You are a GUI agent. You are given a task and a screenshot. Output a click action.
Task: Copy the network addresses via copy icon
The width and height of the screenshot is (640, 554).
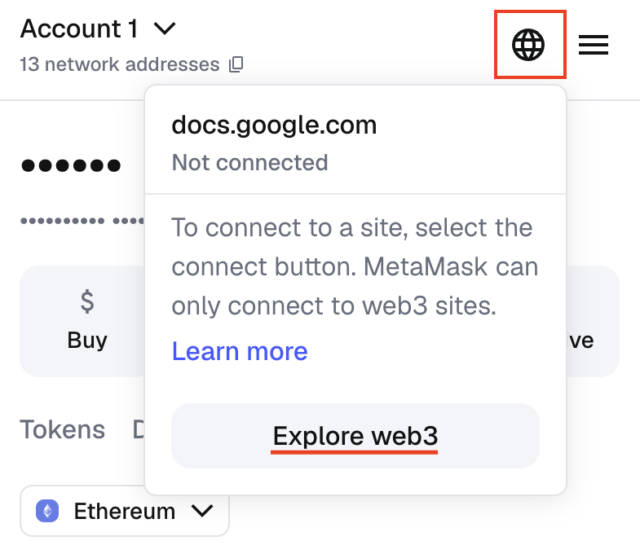tap(236, 65)
